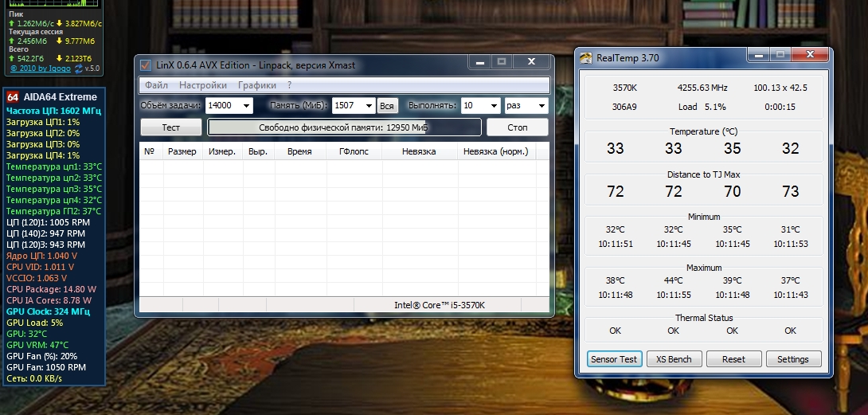
Task: Open the Настройки menu in LinX
Action: (x=202, y=85)
